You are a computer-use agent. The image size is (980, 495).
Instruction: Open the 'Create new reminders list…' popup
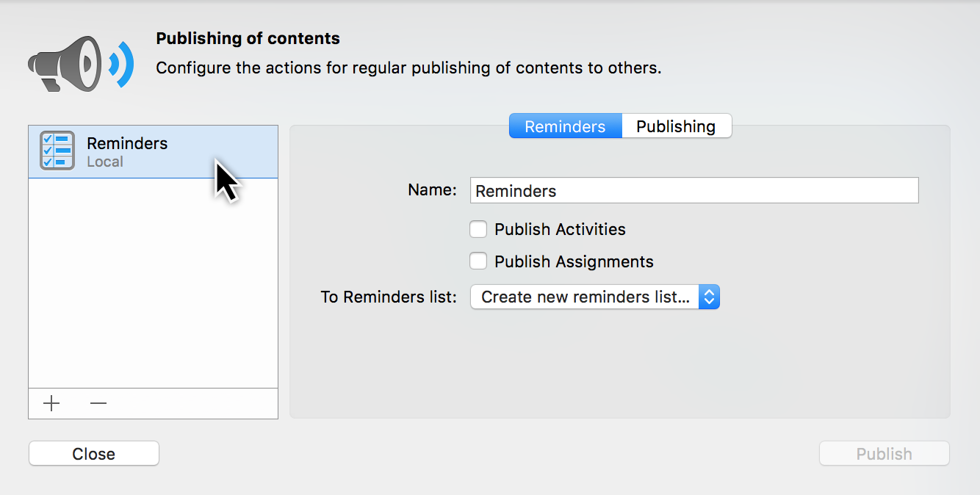tap(585, 297)
